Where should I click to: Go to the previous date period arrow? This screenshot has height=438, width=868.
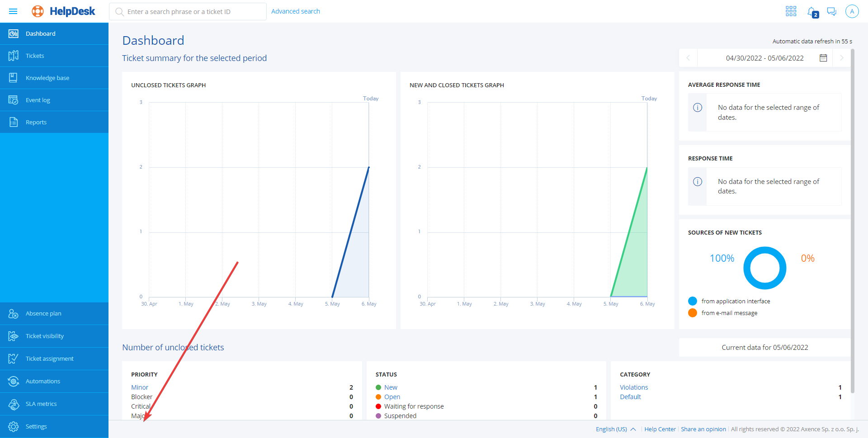tap(688, 58)
